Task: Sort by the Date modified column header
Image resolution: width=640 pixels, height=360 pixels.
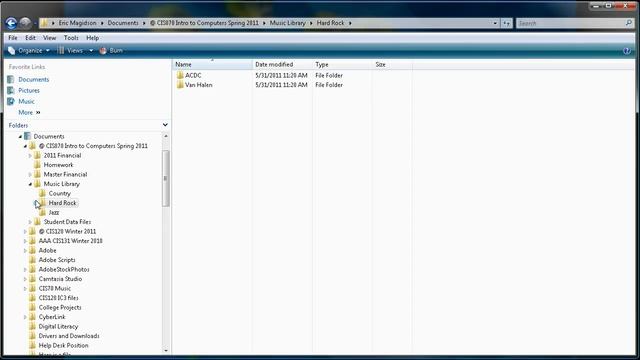Action: [282, 64]
